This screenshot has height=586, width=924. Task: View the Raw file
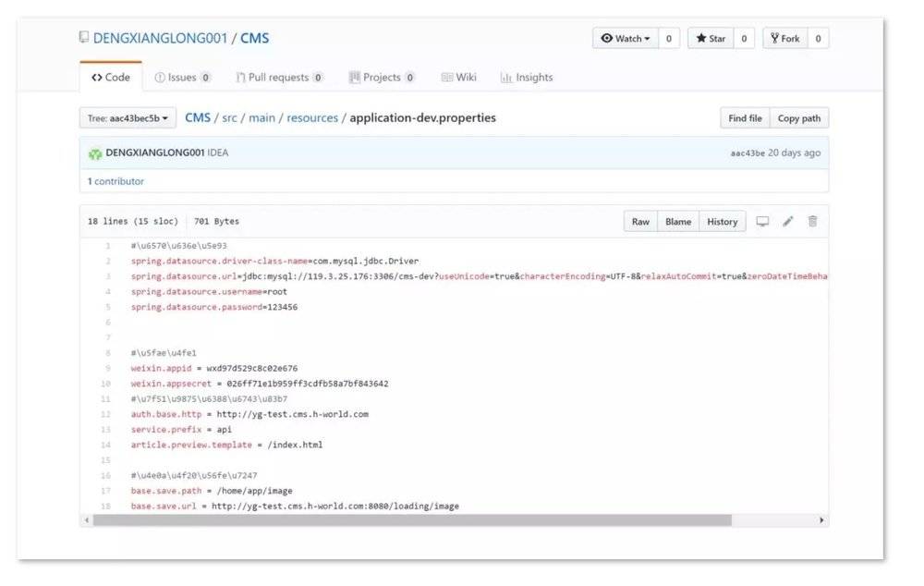(640, 222)
